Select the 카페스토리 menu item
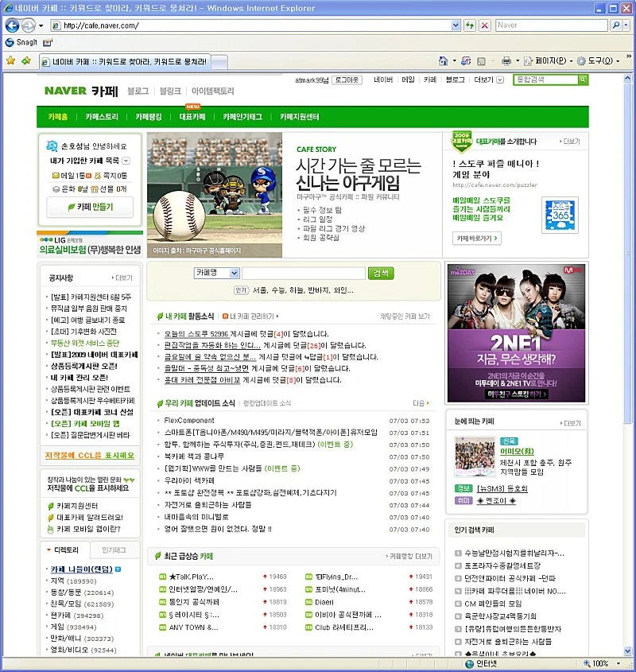Screen dimensions: 636x672 [102, 117]
